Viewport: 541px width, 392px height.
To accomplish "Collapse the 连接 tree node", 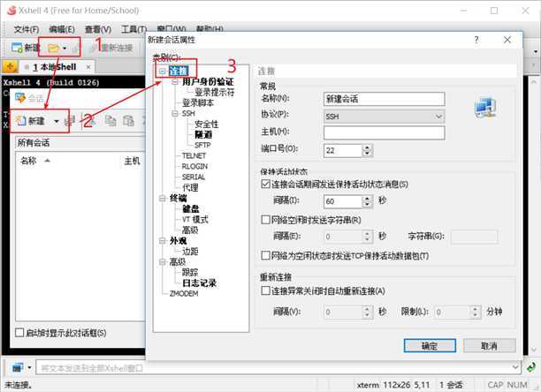I will (163, 71).
